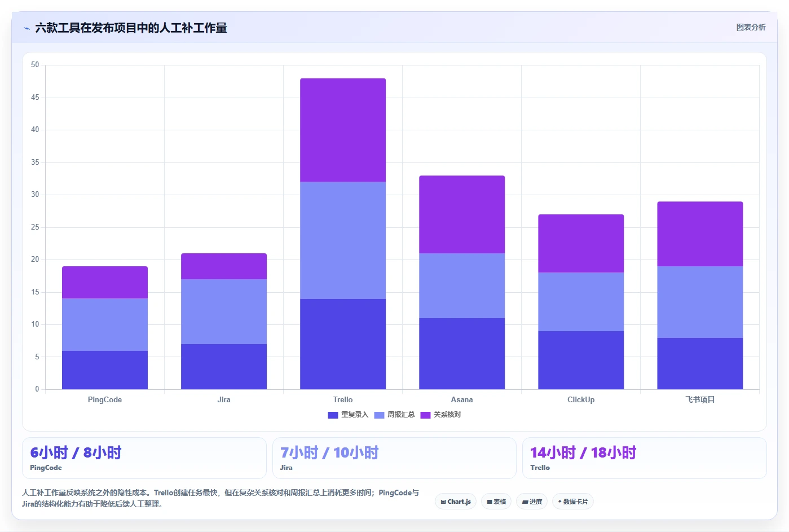Click the Chart.js tag chip

pos(456,502)
